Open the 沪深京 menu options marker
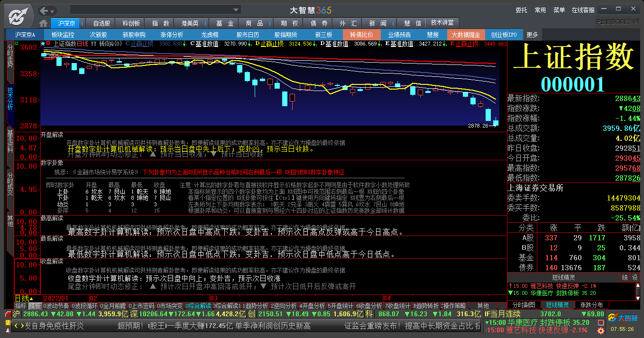Image resolution: width=644 pixels, height=338 pixels. pos(83,23)
